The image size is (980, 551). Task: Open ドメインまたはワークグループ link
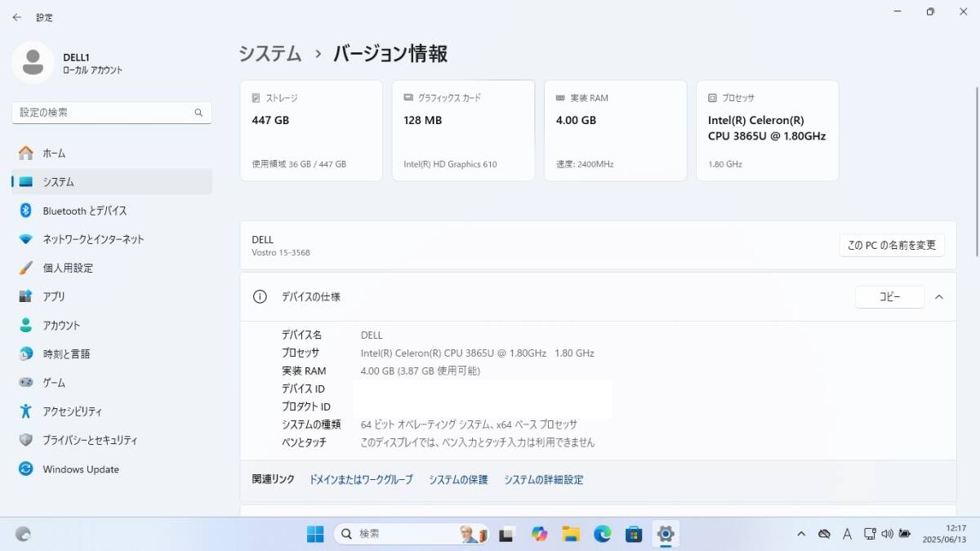coord(361,480)
